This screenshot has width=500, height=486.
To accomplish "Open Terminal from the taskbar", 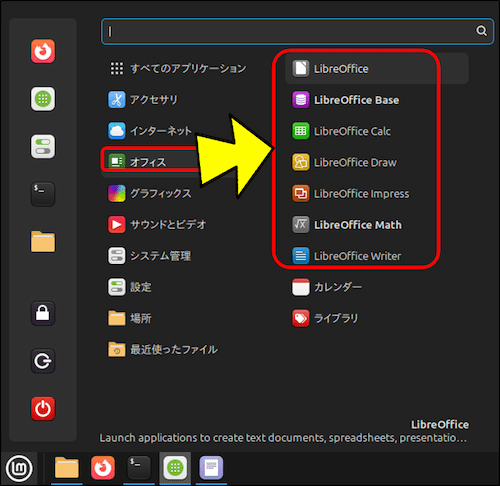I will [139, 468].
